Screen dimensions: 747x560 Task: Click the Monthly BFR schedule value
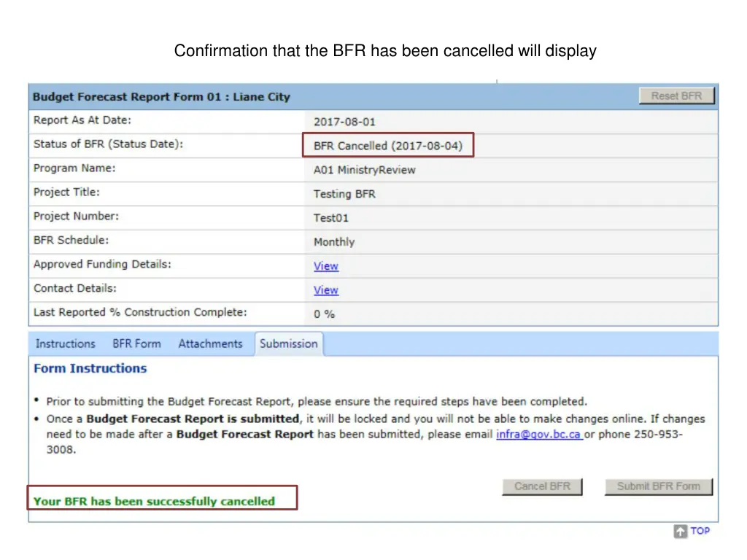(333, 242)
